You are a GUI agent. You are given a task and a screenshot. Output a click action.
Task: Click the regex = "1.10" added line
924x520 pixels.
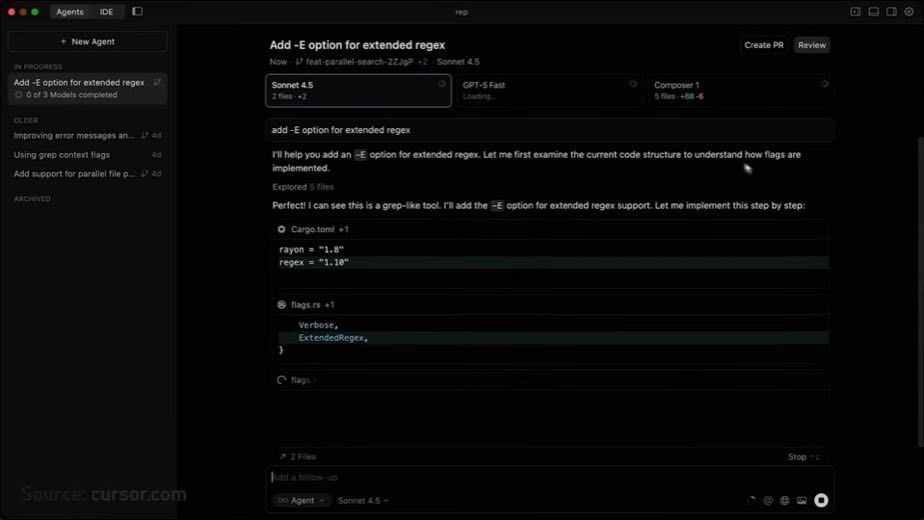click(553, 262)
